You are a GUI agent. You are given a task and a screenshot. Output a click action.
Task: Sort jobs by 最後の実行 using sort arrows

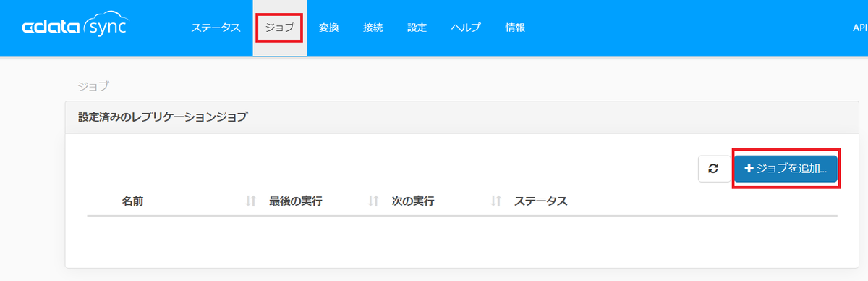251,201
